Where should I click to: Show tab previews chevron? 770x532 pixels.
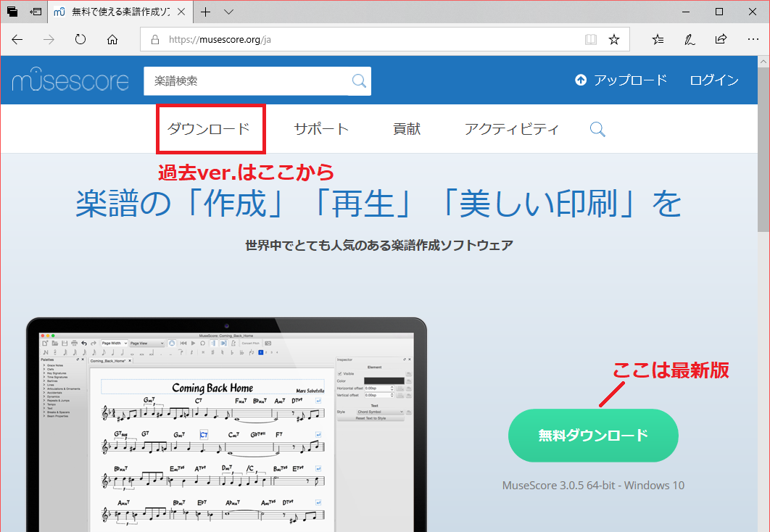coord(229,12)
